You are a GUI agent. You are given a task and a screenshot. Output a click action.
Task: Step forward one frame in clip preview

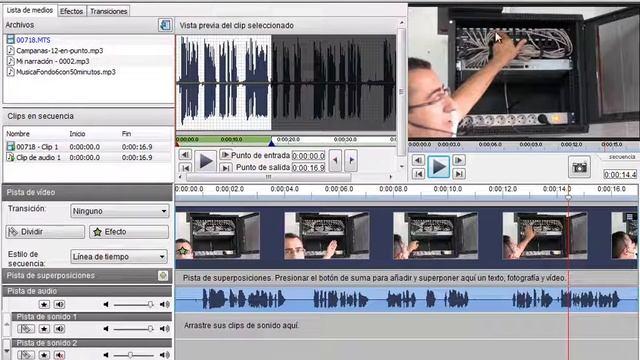click(x=225, y=155)
